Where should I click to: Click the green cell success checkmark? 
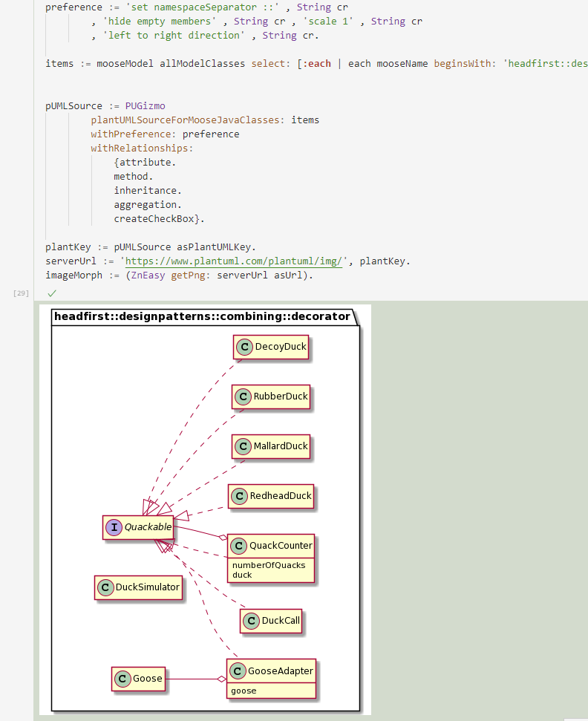pos(52,293)
